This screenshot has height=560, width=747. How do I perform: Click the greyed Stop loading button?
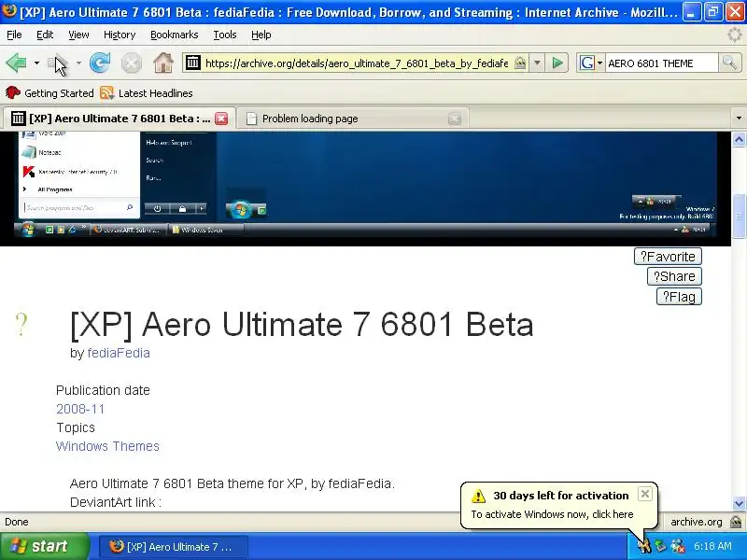click(x=131, y=63)
